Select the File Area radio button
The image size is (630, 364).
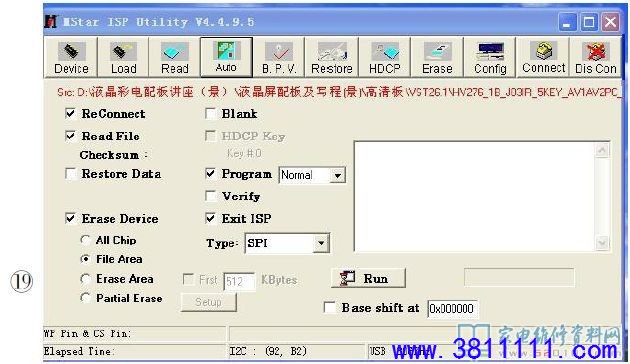click(x=85, y=259)
